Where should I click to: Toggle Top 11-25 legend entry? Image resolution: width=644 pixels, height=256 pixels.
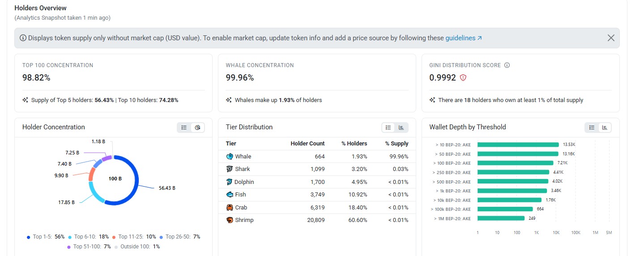(x=134, y=237)
